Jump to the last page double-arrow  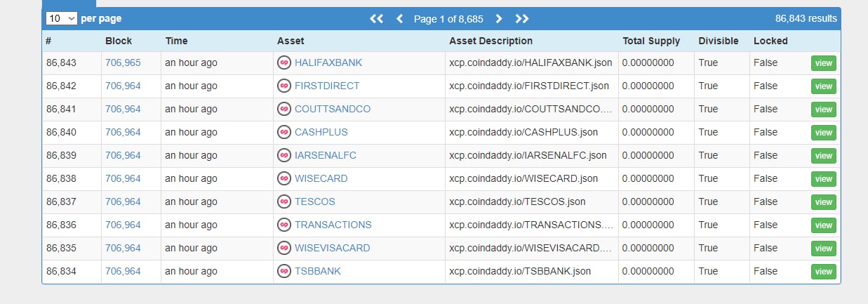point(522,19)
